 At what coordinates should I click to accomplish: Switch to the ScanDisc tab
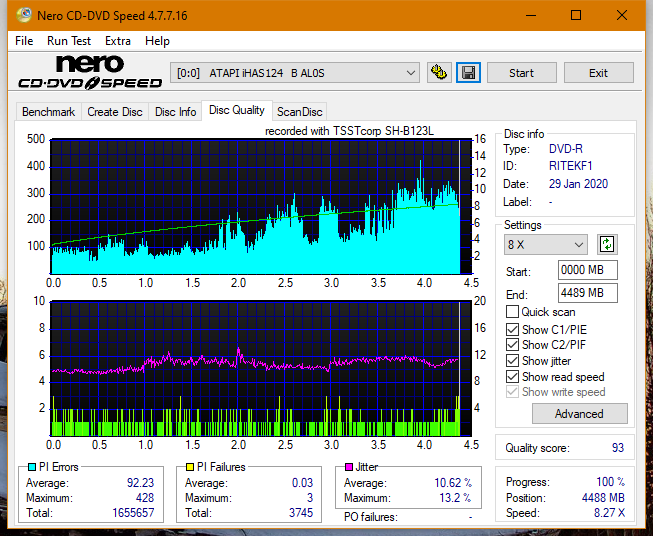(299, 112)
